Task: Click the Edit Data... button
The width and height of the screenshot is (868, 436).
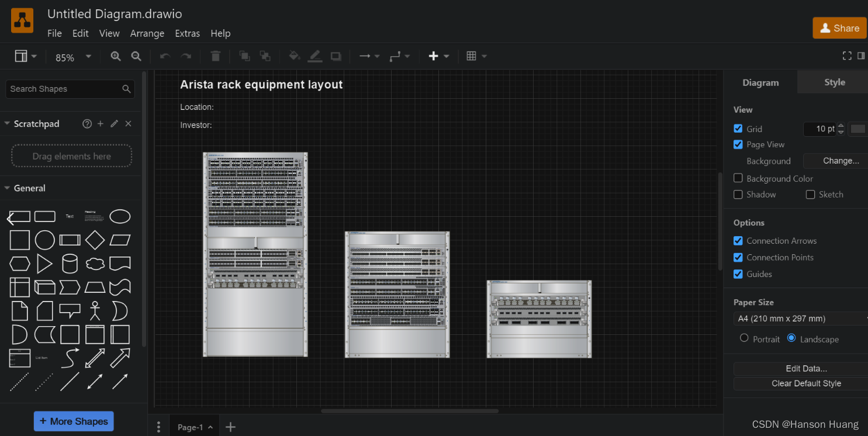Action: click(801, 369)
